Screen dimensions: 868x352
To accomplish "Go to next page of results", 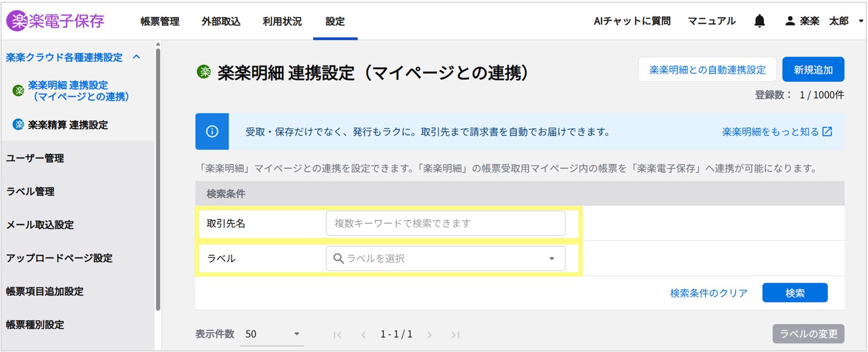I will (x=429, y=335).
